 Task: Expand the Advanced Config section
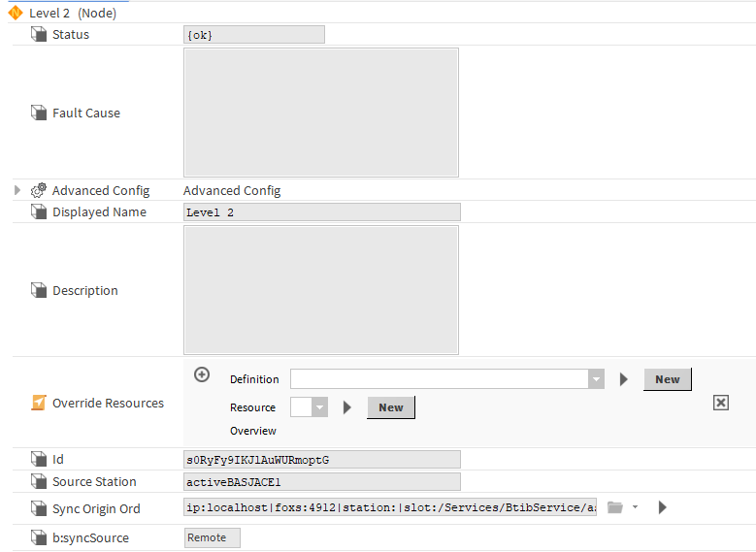pos(17,191)
